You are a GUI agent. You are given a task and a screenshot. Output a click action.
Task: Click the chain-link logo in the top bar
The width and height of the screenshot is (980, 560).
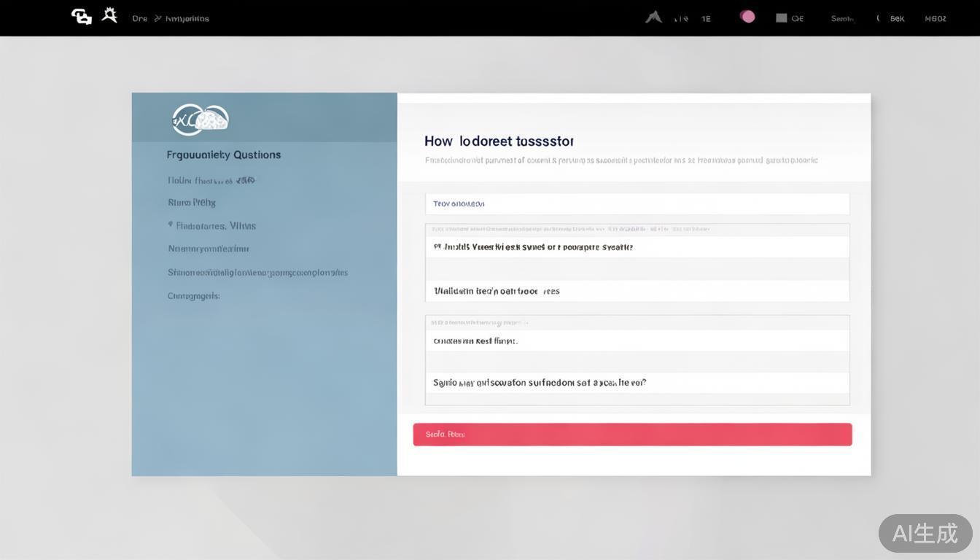pyautogui.click(x=81, y=17)
